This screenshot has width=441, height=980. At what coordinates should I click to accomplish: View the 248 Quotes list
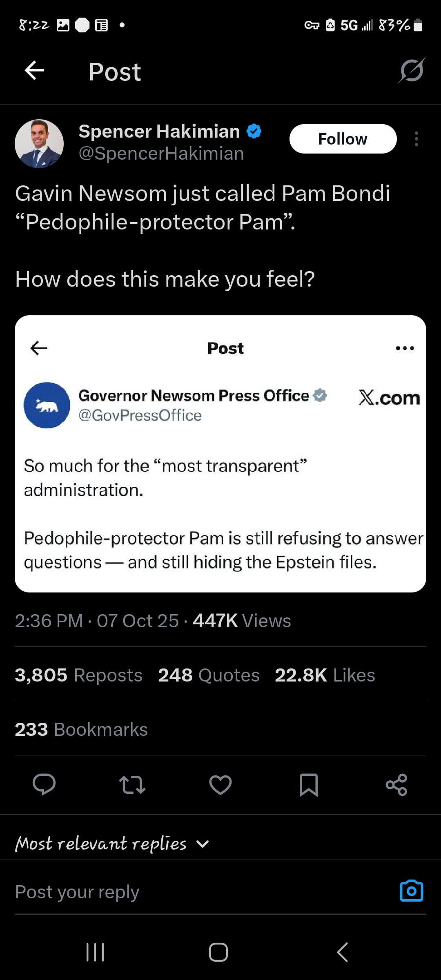(209, 675)
